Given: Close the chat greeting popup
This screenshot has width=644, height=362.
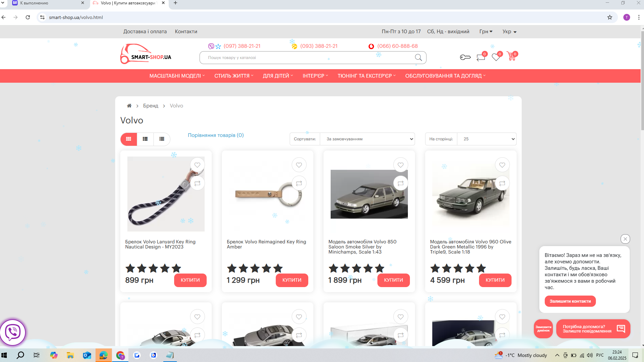Looking at the screenshot, I should (x=625, y=239).
